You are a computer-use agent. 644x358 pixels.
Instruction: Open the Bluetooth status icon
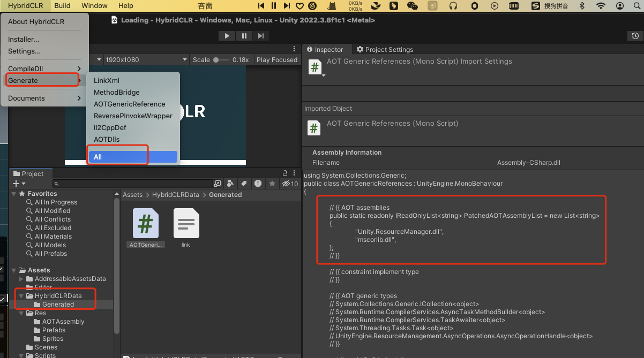point(582,6)
